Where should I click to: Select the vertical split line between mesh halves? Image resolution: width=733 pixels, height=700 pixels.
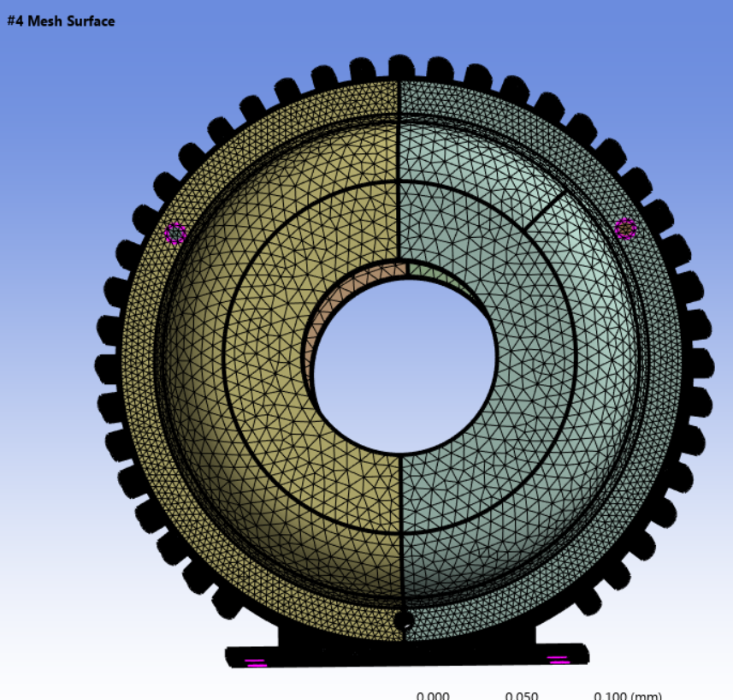coord(399,171)
